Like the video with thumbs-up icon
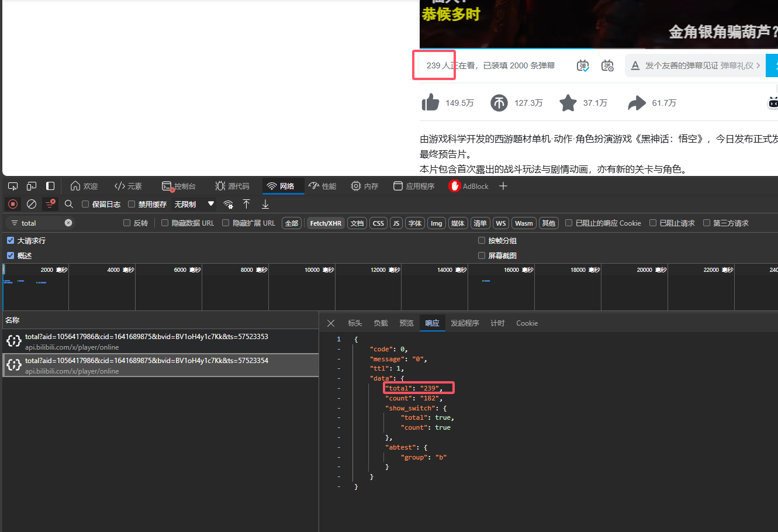 (x=431, y=103)
